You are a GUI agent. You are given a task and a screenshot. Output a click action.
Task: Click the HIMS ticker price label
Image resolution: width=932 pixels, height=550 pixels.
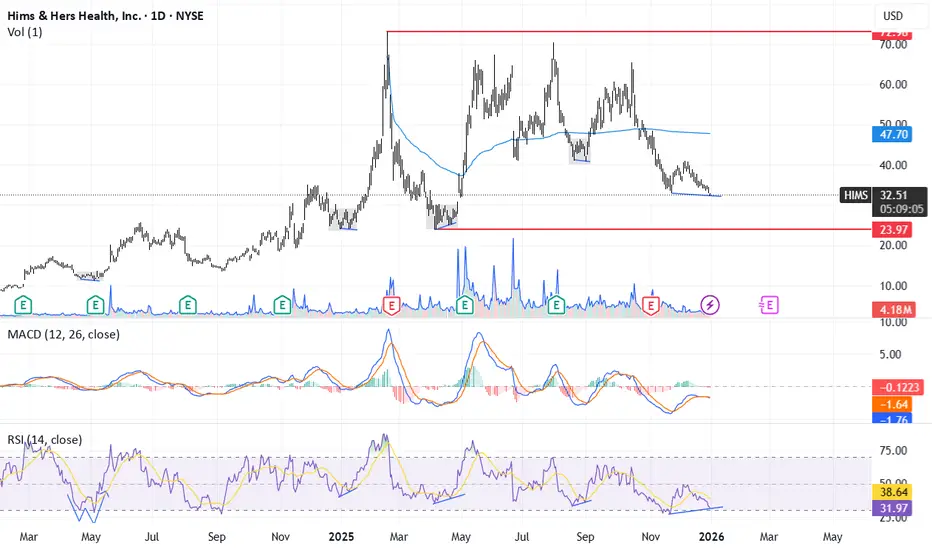[855, 195]
